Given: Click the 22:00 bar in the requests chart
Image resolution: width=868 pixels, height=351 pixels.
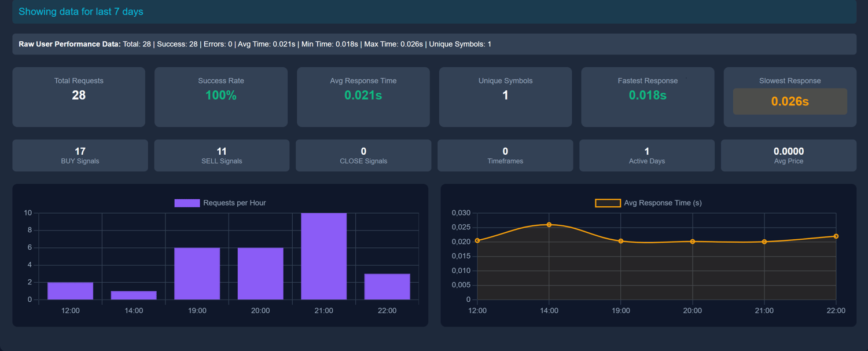Looking at the screenshot, I should pyautogui.click(x=387, y=287).
